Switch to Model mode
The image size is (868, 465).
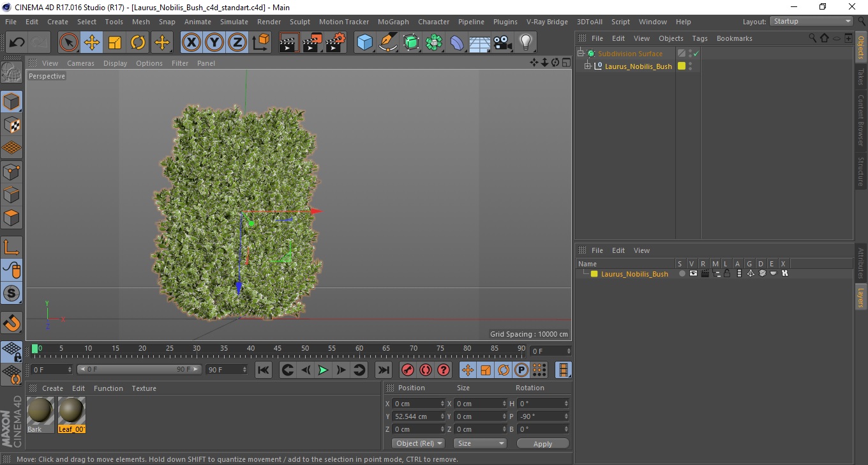coord(11,102)
